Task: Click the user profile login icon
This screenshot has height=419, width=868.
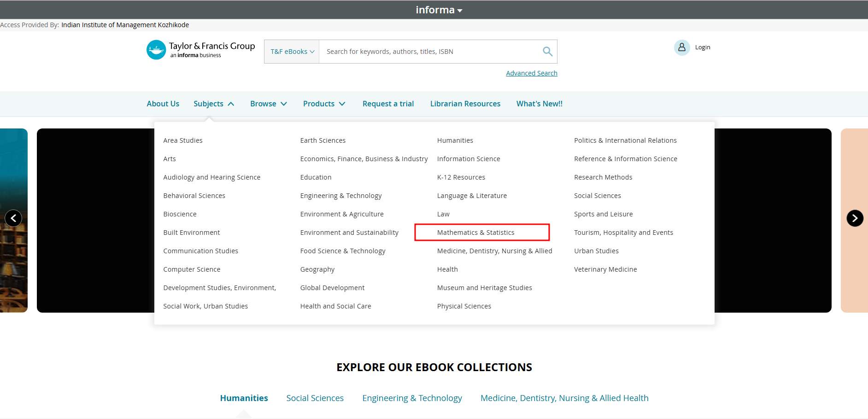Action: 681,47
